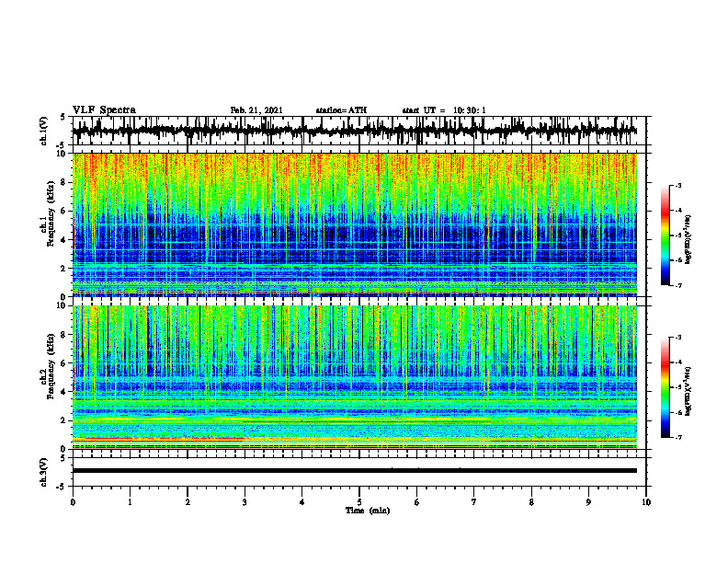Screen dimensions: 728x563
Task: Click the lower PSD color scale bar
Action: tap(665, 387)
